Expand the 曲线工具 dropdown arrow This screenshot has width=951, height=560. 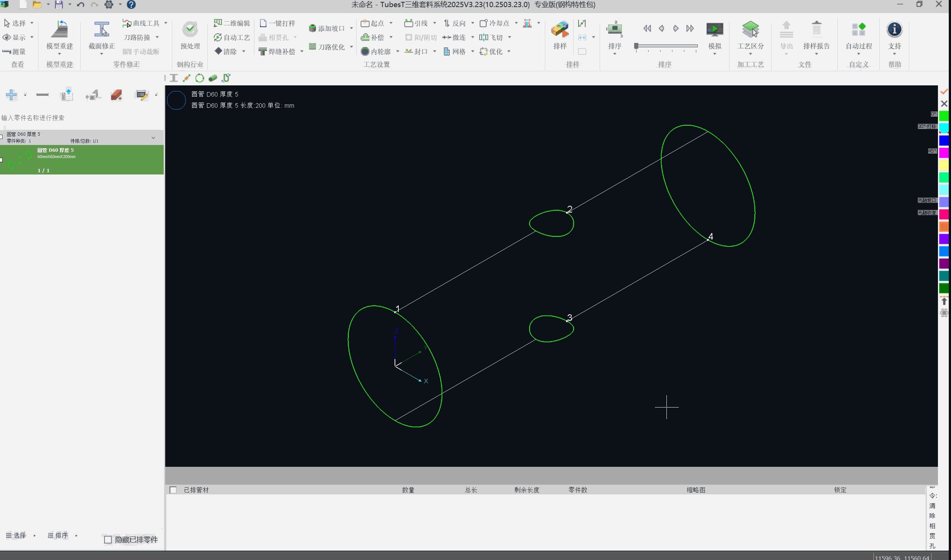click(166, 23)
